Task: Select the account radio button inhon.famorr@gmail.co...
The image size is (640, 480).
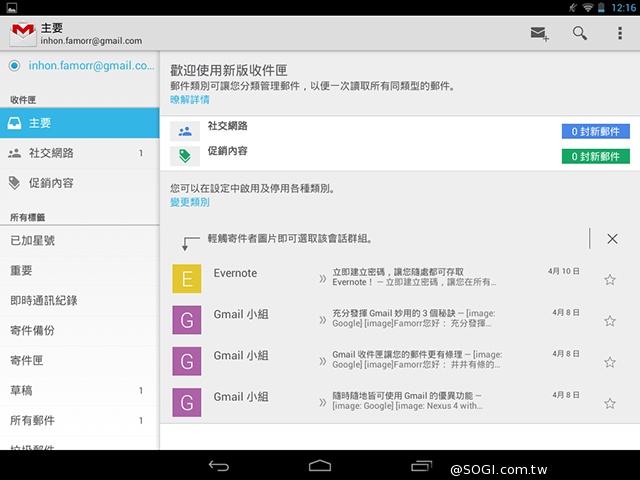Action: pyautogui.click(x=14, y=66)
